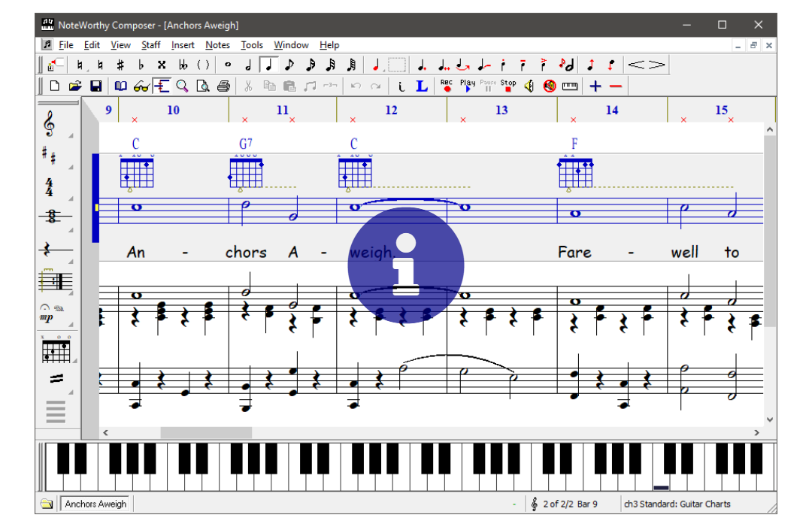The image size is (812, 527).
Task: Stop playback with the Stop button
Action: pos(508,86)
